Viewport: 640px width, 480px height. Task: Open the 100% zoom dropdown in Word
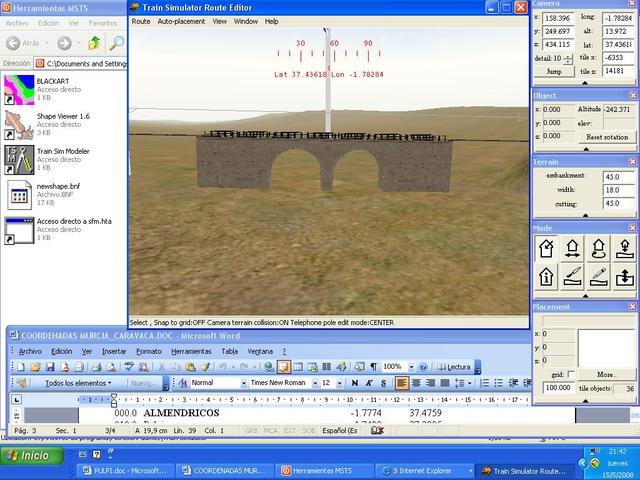coord(409,367)
